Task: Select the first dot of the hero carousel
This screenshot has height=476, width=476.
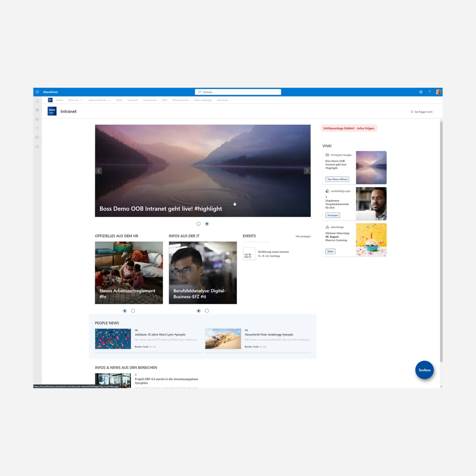Action: click(199, 224)
